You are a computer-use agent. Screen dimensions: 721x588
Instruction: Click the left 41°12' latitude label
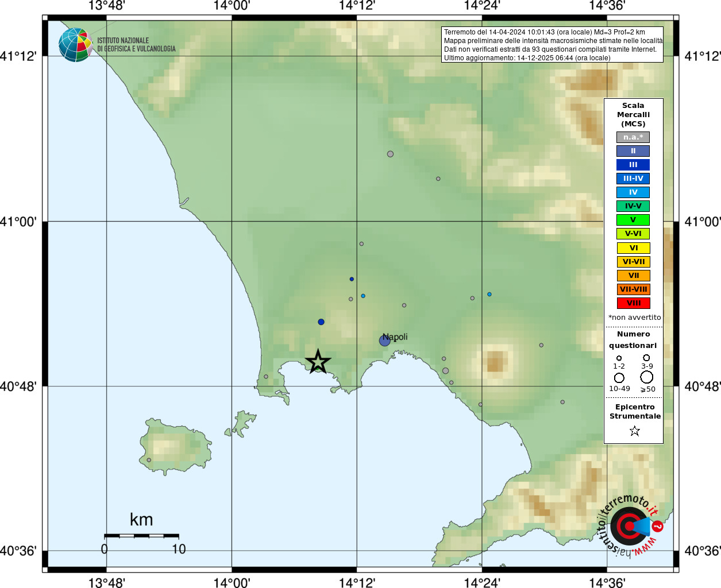tap(18, 56)
